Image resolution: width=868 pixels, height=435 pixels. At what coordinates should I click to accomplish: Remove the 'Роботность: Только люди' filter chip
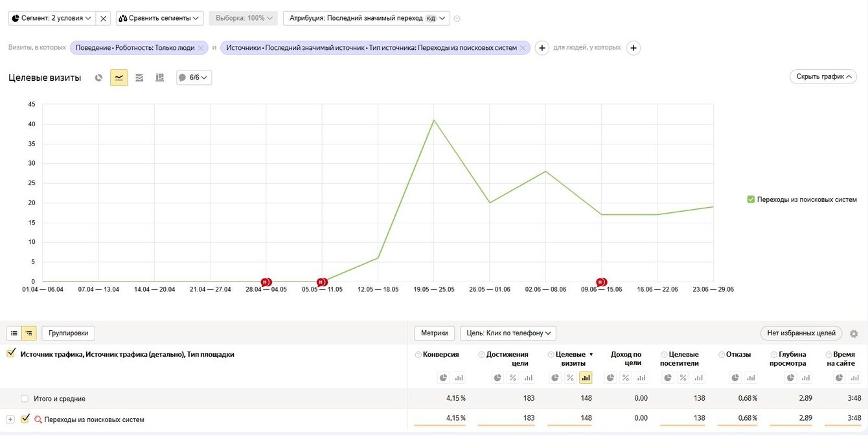click(x=201, y=48)
